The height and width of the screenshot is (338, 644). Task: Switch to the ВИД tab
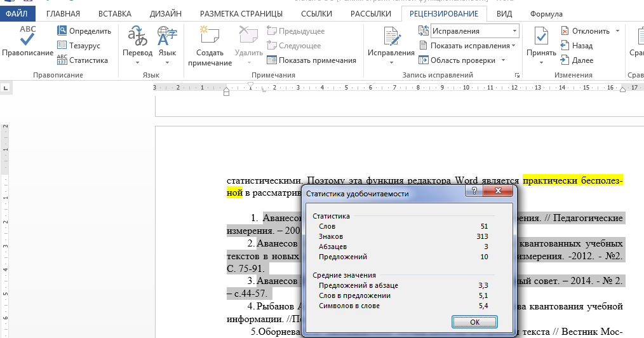click(504, 13)
